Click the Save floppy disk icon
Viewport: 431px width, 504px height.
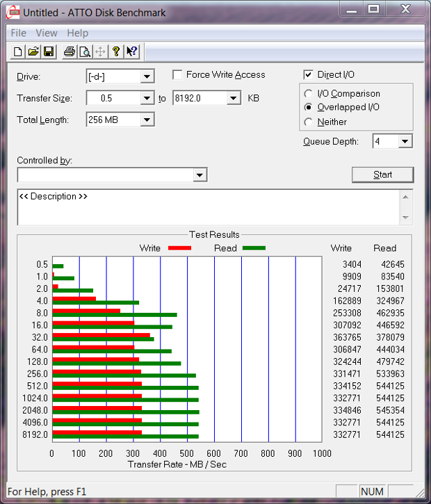pos(49,51)
